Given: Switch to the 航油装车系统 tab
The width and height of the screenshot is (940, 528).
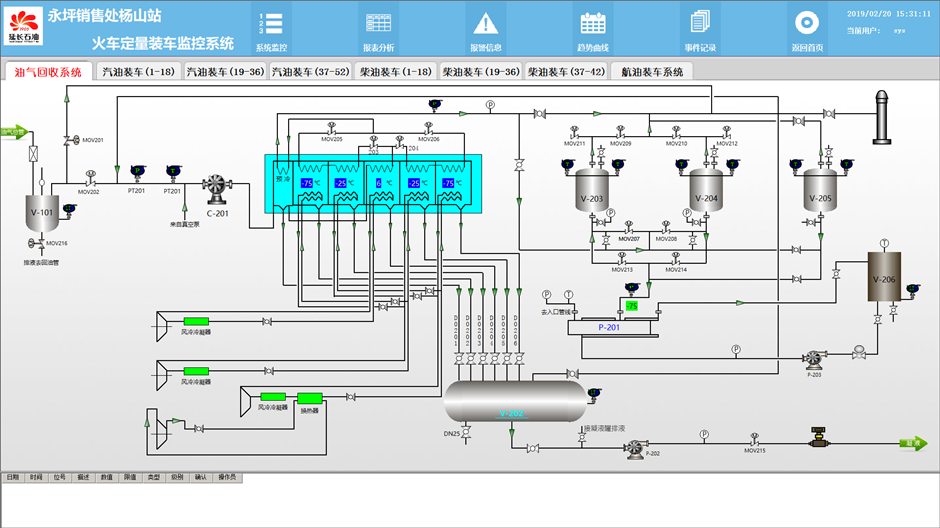Looking at the screenshot, I should 652,72.
